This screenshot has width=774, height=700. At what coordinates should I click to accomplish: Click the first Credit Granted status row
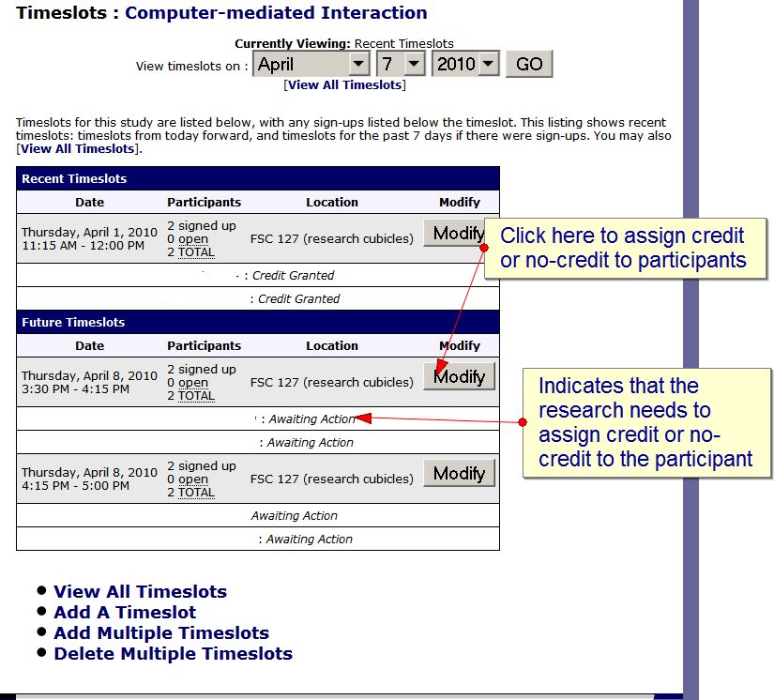point(258,275)
